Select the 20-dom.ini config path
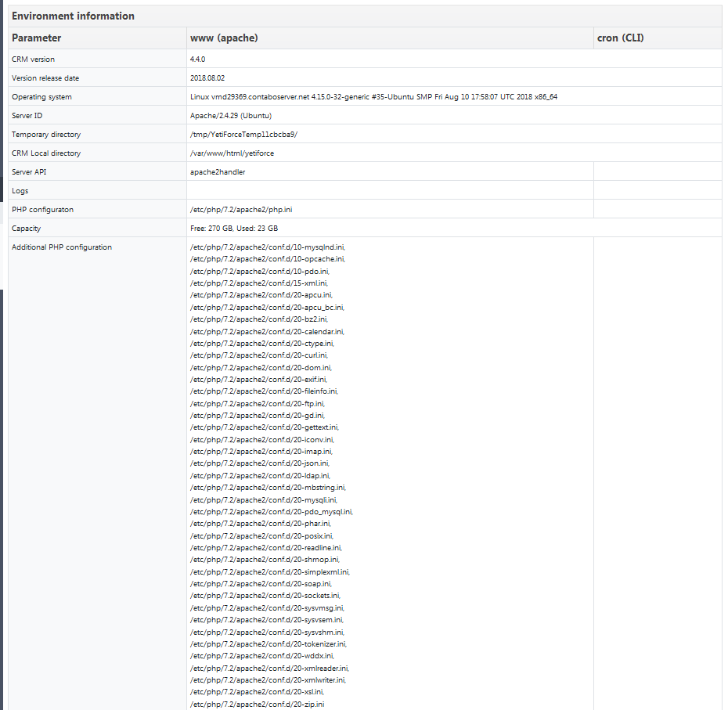The width and height of the screenshot is (728, 710). [x=261, y=368]
